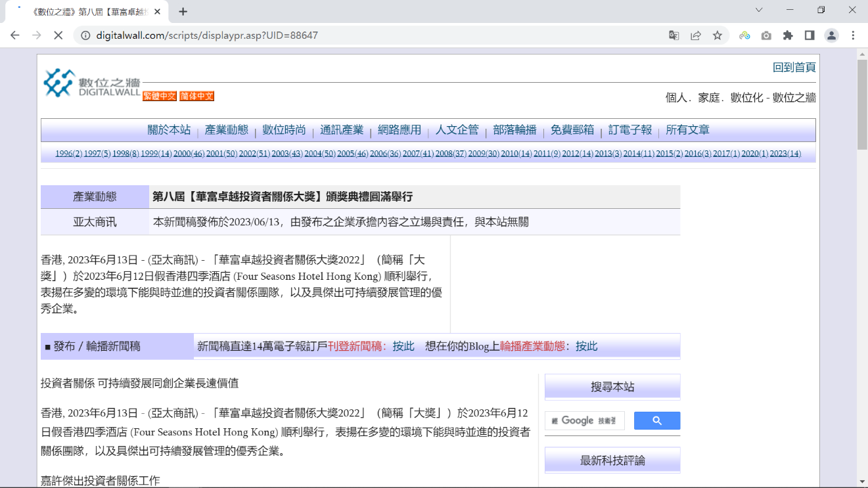The height and width of the screenshot is (488, 868).
Task: Click the scrollbar down arrow
Action: tap(862, 482)
